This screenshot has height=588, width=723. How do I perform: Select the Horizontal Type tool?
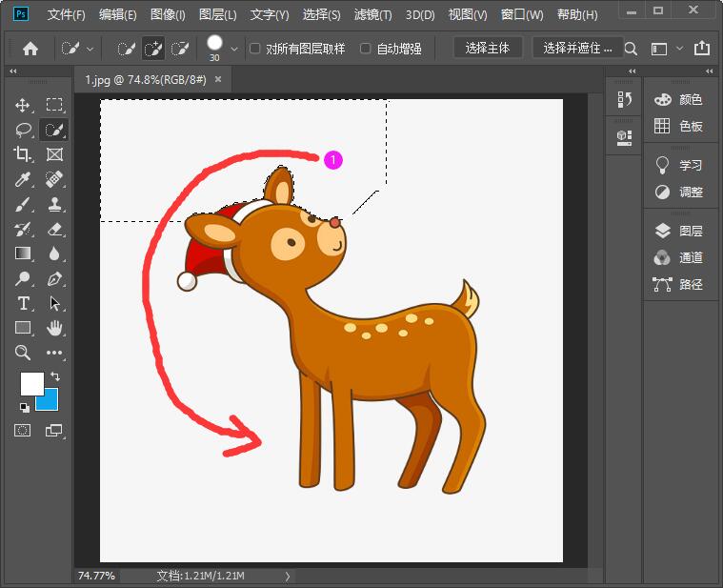(x=23, y=303)
